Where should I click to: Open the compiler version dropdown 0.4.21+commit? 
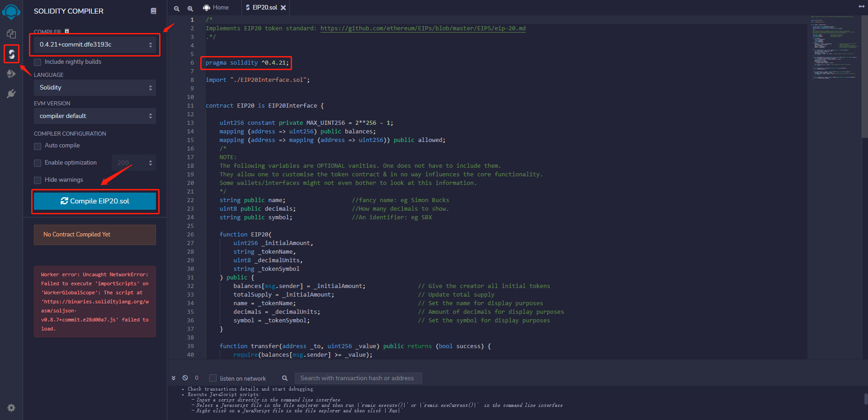[95, 44]
